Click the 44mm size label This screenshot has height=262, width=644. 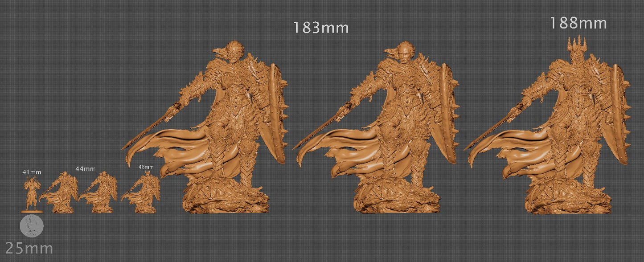click(86, 169)
